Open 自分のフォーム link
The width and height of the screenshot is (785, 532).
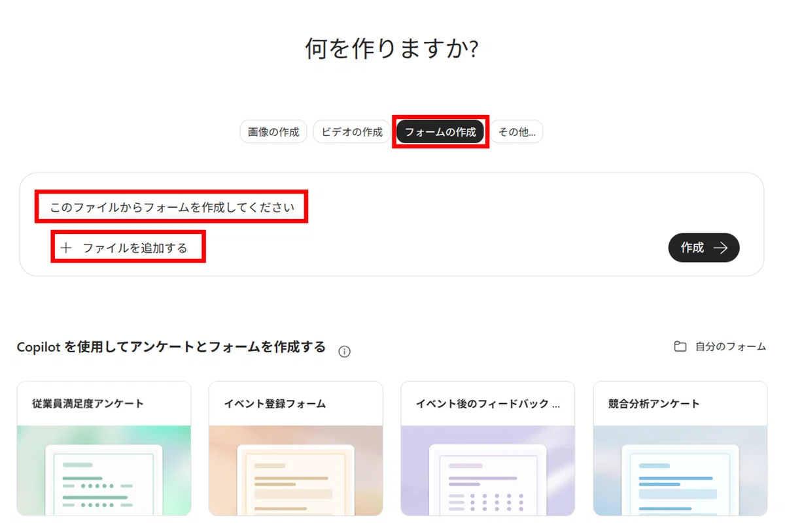[x=720, y=346]
